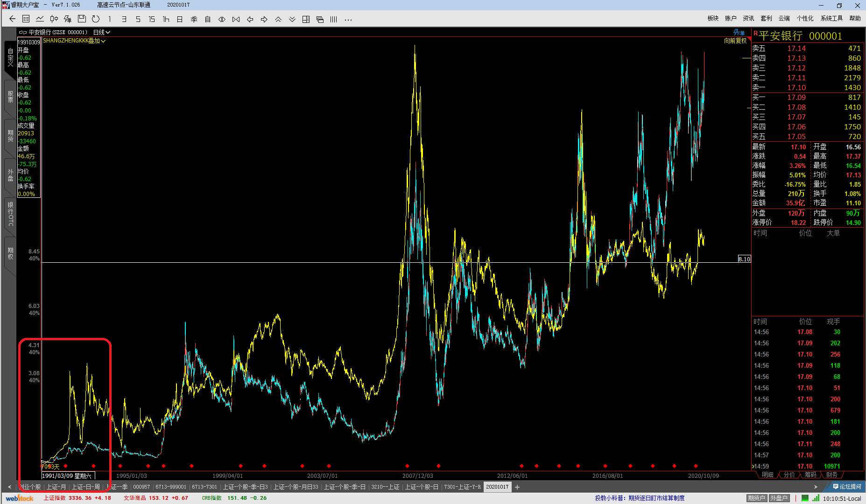The height and width of the screenshot is (504, 866).
Task: Click the back arrow toolbar icon
Action: (13, 19)
